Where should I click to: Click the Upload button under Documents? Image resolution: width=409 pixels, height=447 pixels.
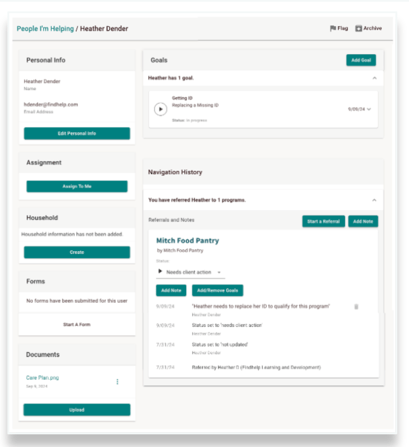tap(77, 410)
